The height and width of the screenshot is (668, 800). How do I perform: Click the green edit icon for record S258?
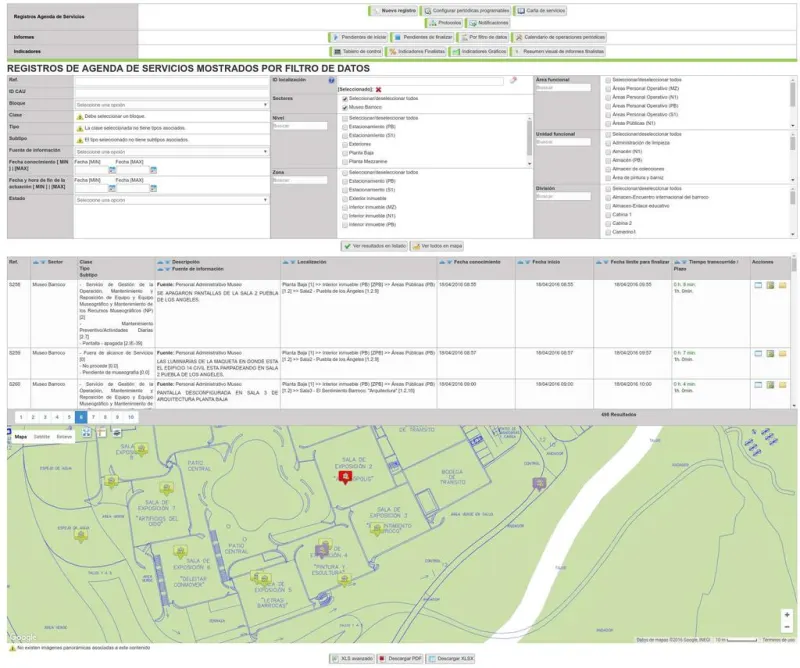[770, 285]
